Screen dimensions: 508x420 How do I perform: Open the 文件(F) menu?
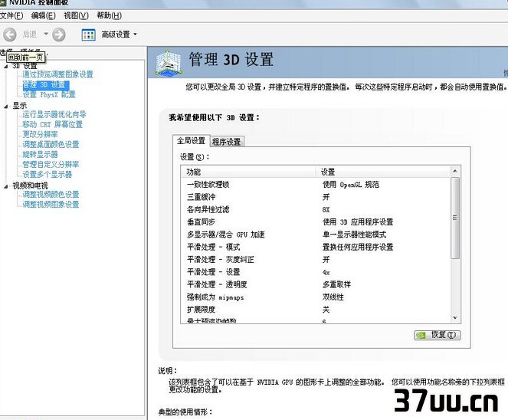click(11, 15)
